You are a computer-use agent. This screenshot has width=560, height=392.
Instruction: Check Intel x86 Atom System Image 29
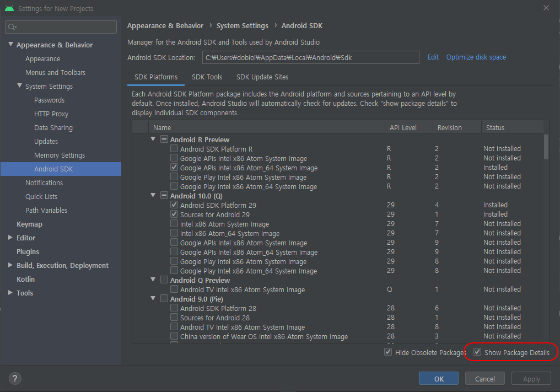tap(174, 223)
